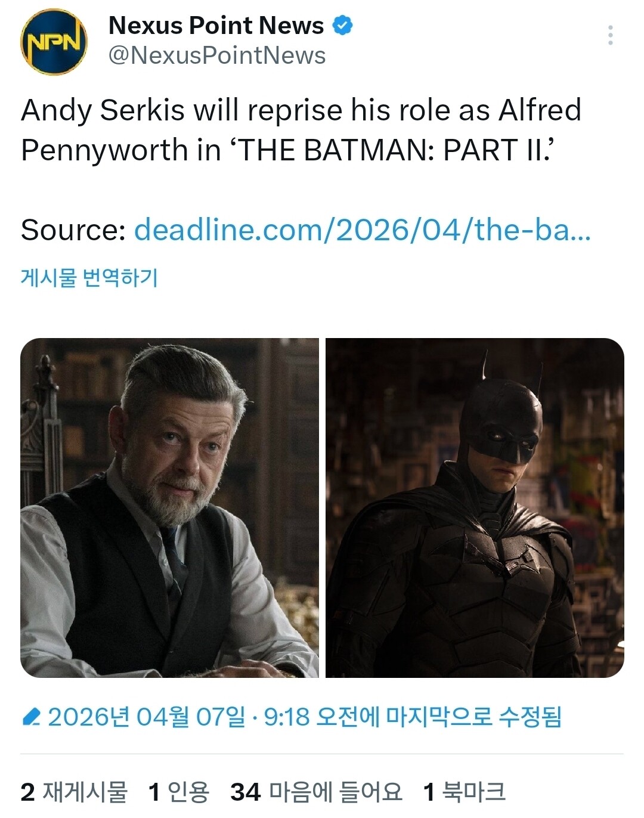The image size is (644, 818).
Task: Open the Batman cowl photo
Action: [475, 508]
